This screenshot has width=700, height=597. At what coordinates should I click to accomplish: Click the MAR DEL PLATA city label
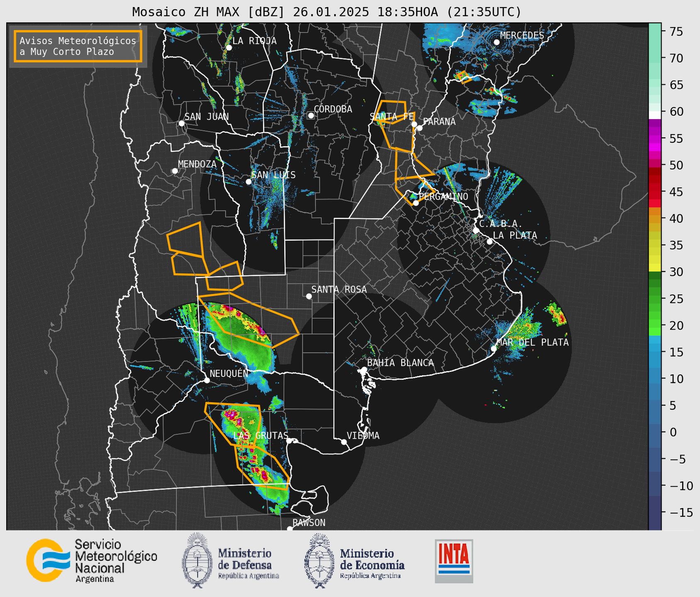click(x=532, y=343)
